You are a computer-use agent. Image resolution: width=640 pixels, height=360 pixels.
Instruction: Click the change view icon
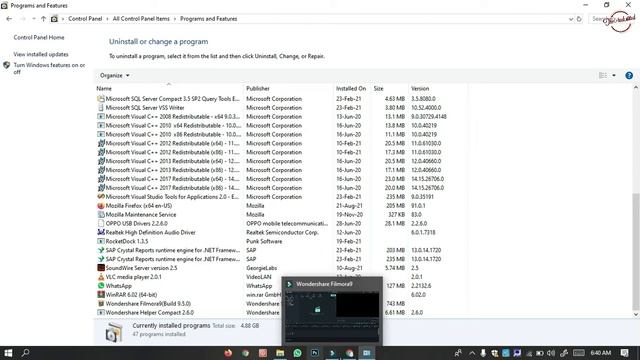point(602,76)
